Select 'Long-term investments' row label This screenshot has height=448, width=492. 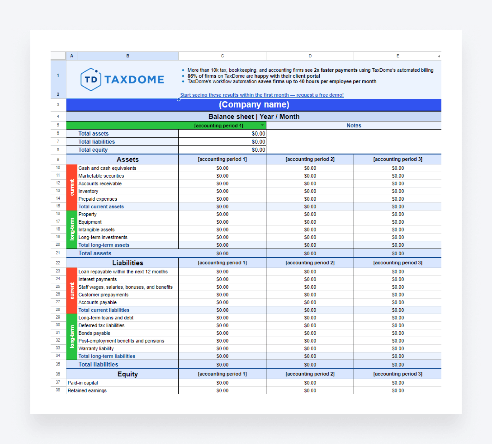pos(103,237)
